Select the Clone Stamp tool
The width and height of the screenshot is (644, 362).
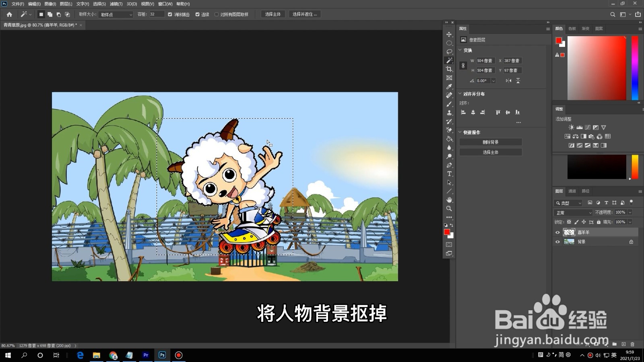[449, 113]
